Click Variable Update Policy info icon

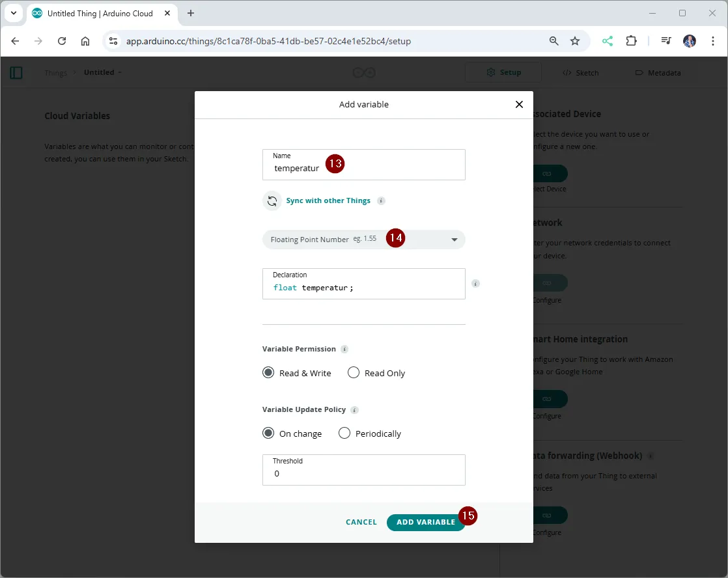tap(354, 410)
